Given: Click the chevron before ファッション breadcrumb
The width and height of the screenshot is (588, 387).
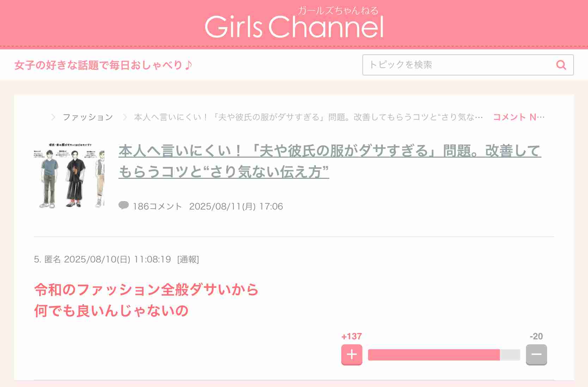Looking at the screenshot, I should (53, 117).
